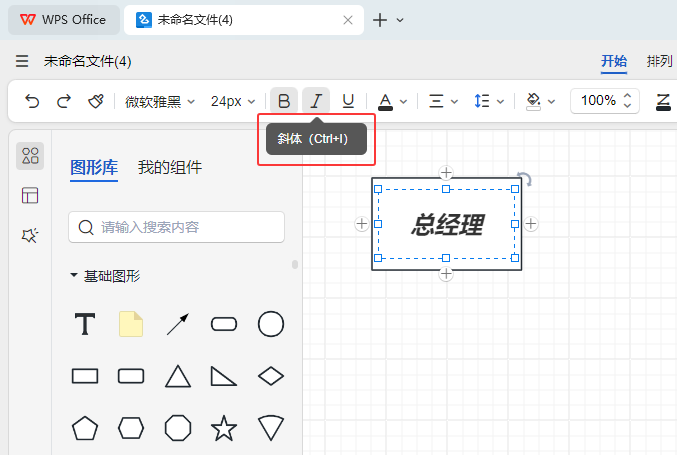The width and height of the screenshot is (677, 455).
Task: Open the new tab dropdown arrow
Action: coord(400,20)
